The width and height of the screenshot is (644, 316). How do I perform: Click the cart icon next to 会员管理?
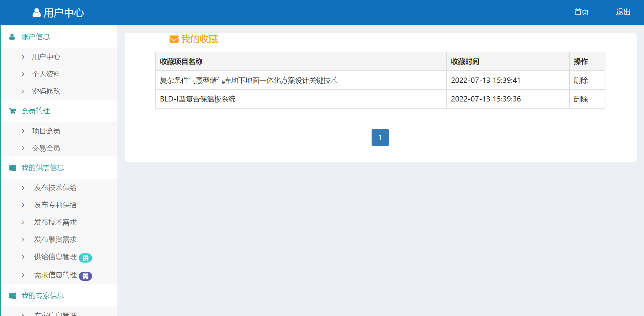tap(13, 111)
